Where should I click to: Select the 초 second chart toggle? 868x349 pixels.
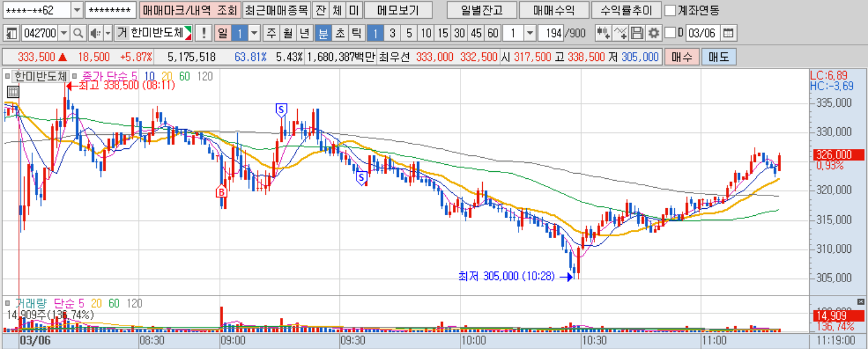(x=339, y=33)
